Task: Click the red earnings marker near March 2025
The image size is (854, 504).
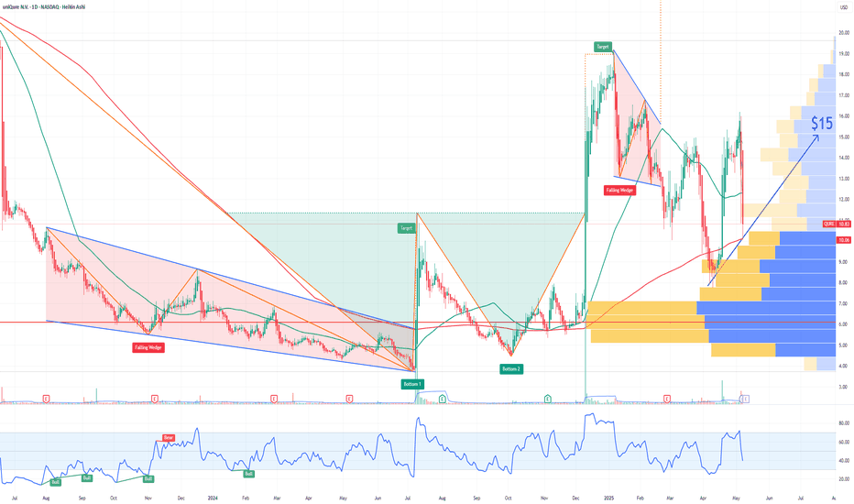Action: (667, 400)
